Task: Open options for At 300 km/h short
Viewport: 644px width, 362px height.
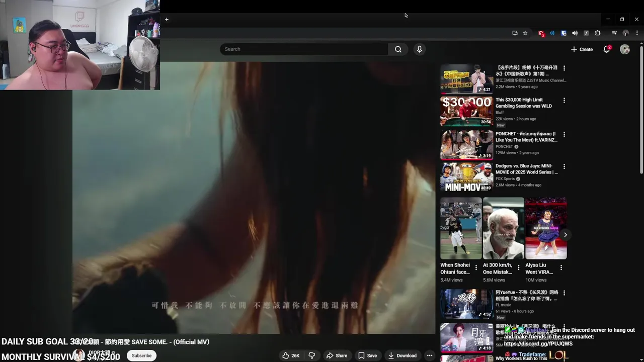Action: [518, 267]
